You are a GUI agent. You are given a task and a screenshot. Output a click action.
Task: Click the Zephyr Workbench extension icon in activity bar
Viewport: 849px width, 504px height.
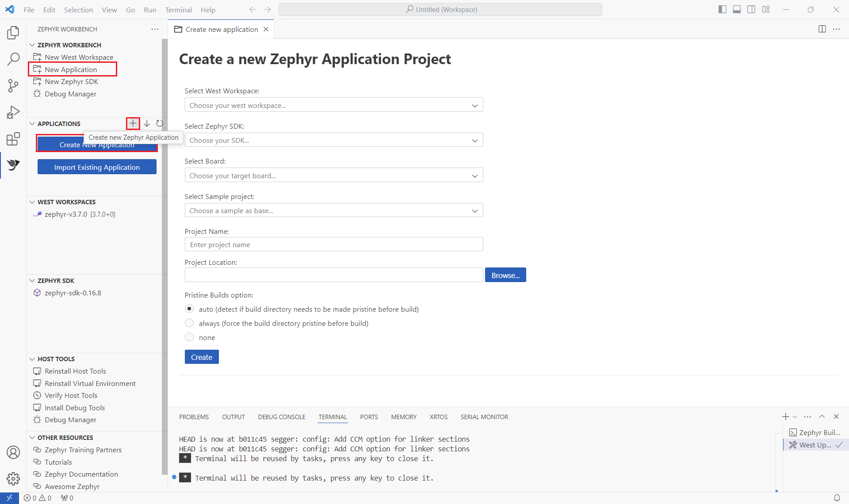[x=13, y=166]
